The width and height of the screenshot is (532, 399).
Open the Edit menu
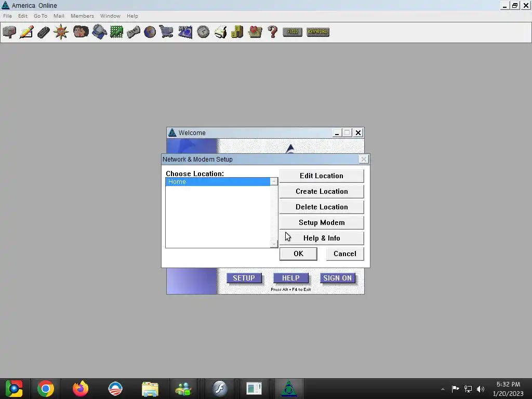click(x=23, y=16)
